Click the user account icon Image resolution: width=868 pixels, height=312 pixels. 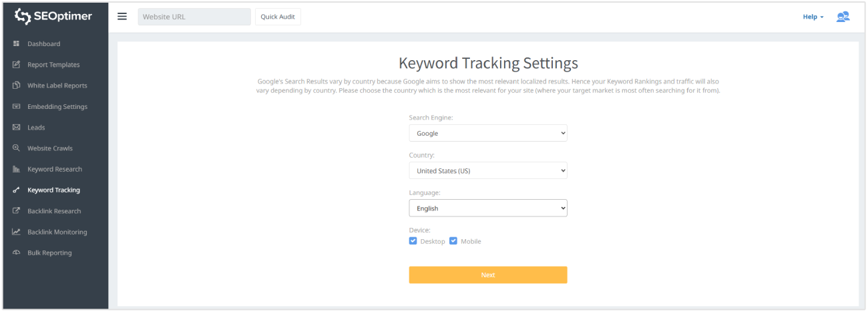pos(843,17)
